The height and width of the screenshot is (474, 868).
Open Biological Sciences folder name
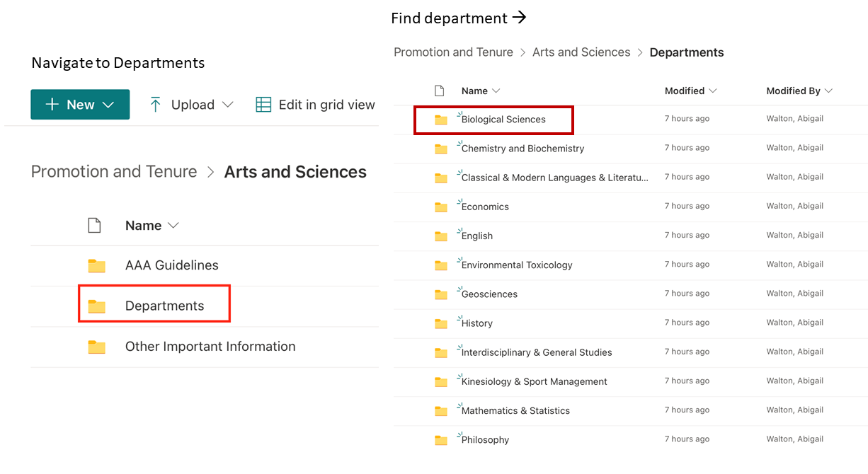point(503,120)
